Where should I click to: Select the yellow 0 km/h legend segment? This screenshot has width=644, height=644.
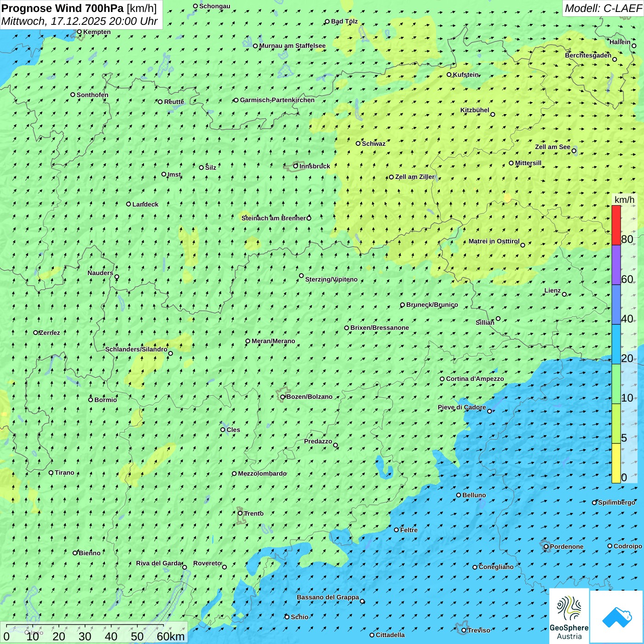point(616,463)
